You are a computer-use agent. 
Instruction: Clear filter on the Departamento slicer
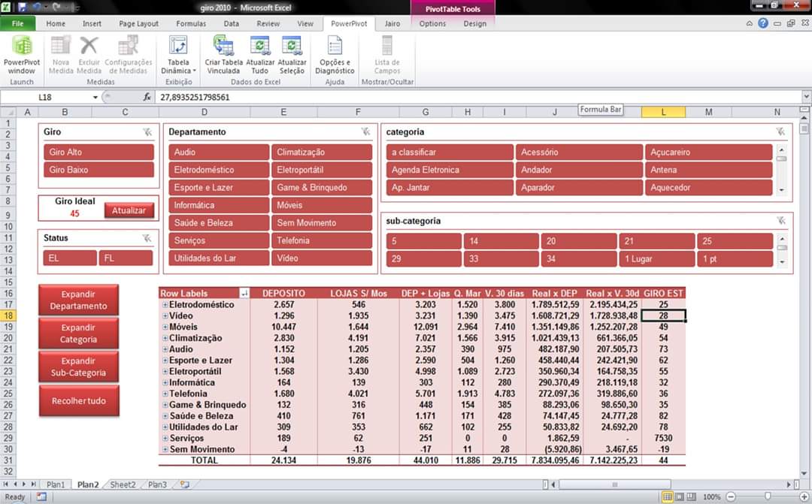point(365,132)
